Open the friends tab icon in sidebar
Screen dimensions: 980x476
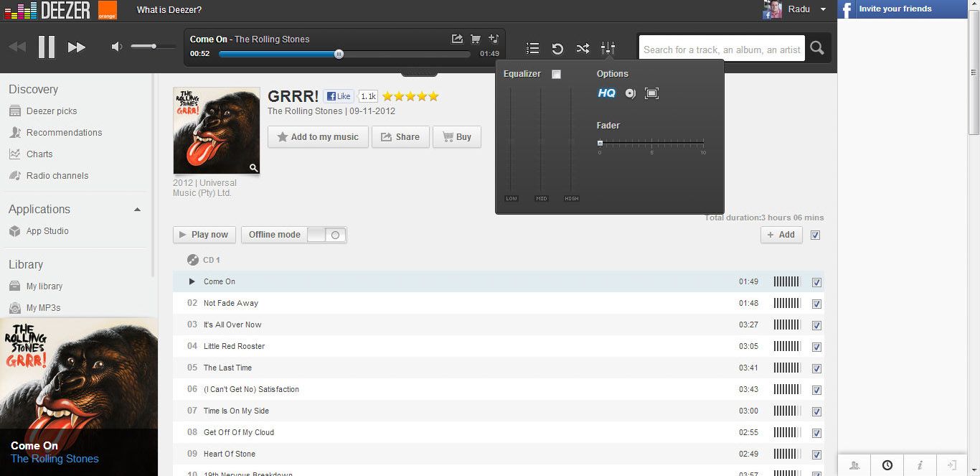pyautogui.click(x=854, y=465)
